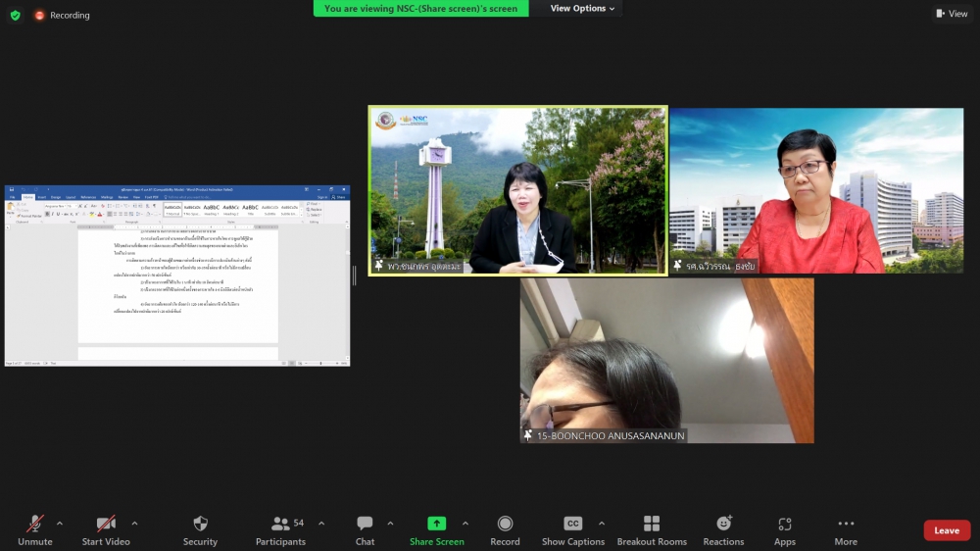The height and width of the screenshot is (551, 980).
Task: Click the red Leave button
Action: tap(946, 530)
